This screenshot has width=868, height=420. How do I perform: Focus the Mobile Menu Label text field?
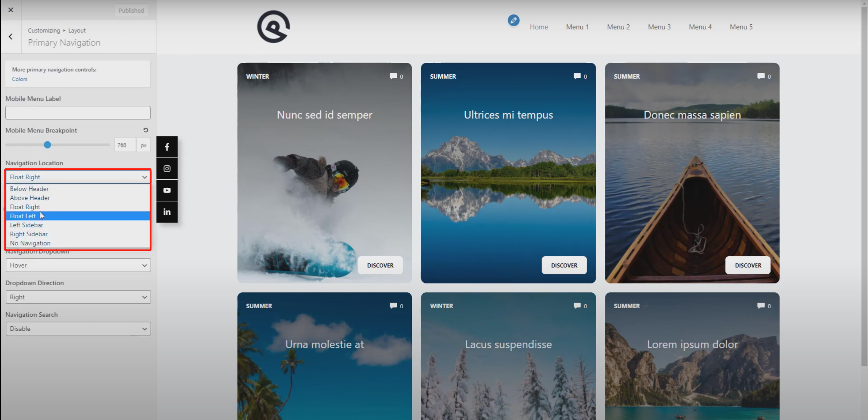(x=78, y=113)
